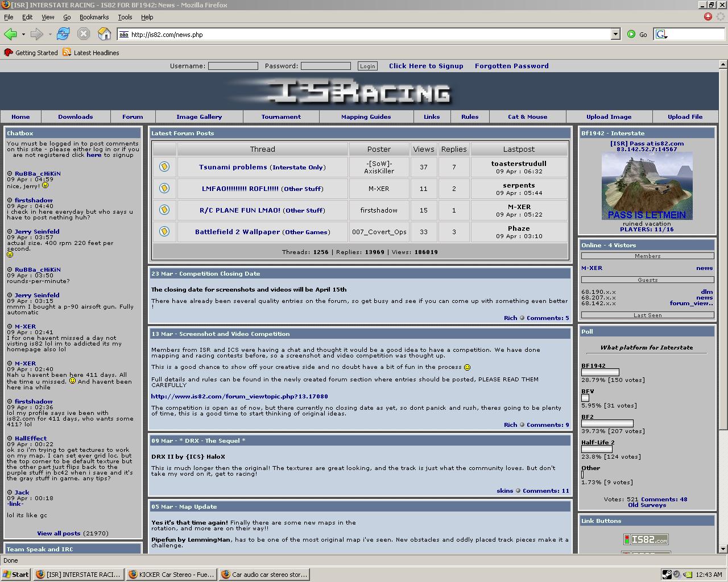728x582 pixels.
Task: Click the thread icon beside Battlefield 2 Wallpaper
Action: (x=164, y=231)
